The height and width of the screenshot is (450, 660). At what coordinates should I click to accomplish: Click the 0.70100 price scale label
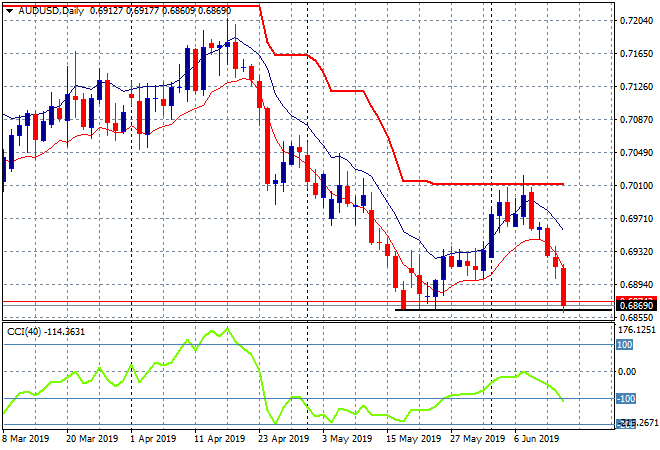pos(636,186)
